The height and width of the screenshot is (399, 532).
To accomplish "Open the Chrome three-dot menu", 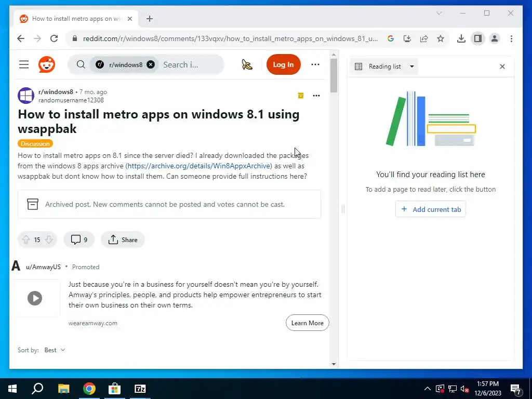I will pos(511,38).
